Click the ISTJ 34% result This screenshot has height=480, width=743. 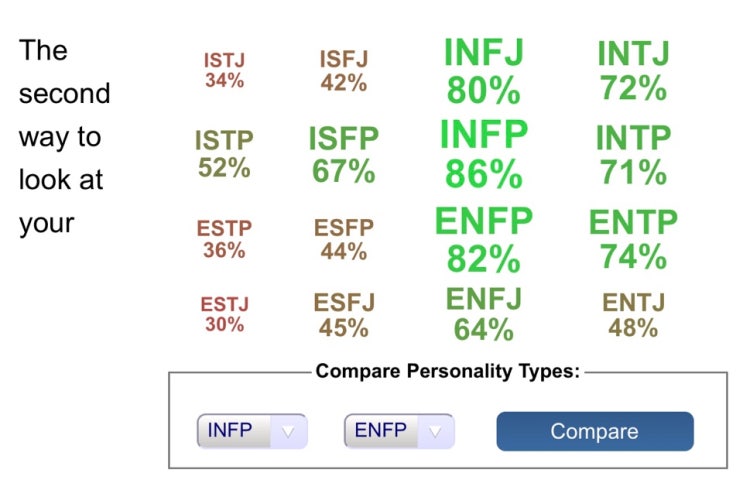click(224, 71)
